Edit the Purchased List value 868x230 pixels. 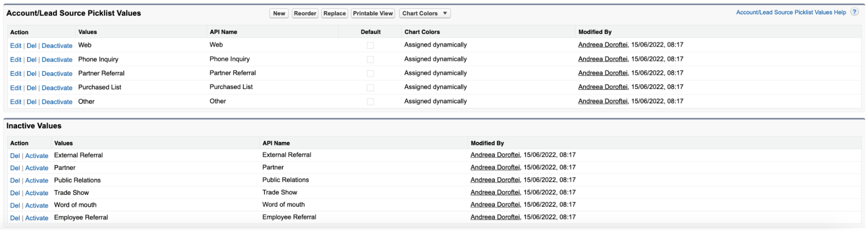tap(16, 88)
